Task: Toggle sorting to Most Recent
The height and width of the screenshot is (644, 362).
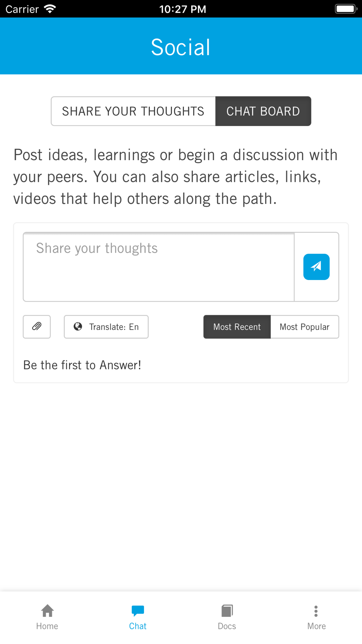Action: tap(237, 327)
